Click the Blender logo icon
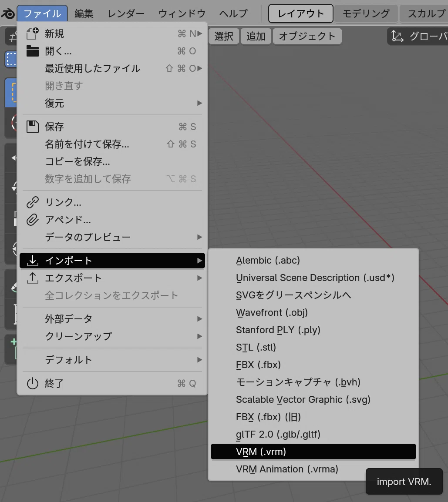The image size is (448, 502). pos(8,14)
